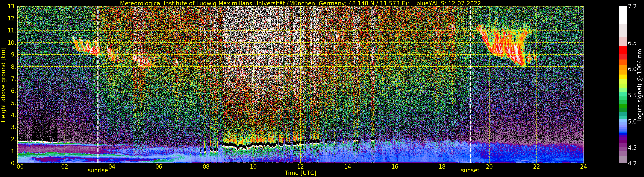The height and width of the screenshot is (177, 644).
Task: Click the '11.' tick on the height axis
Action: (x=12, y=31)
